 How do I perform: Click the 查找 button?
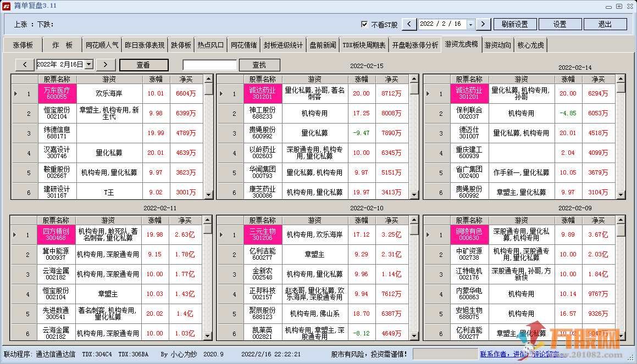(259, 65)
